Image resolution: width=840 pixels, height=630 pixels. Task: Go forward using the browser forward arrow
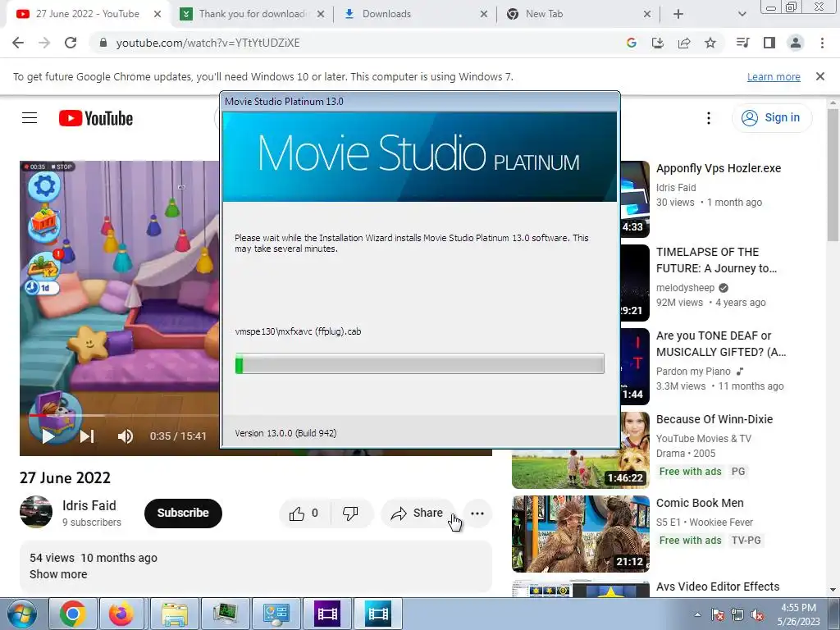(44, 43)
